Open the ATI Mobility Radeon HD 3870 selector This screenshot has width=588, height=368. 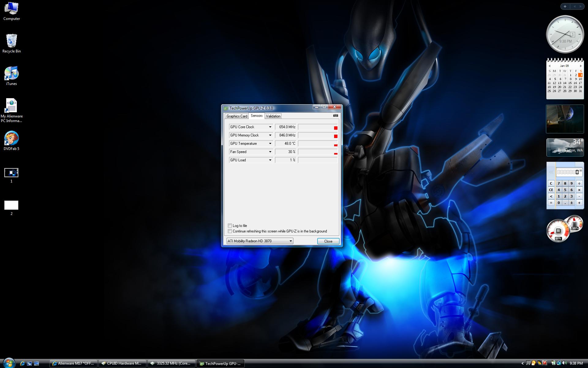(260, 241)
